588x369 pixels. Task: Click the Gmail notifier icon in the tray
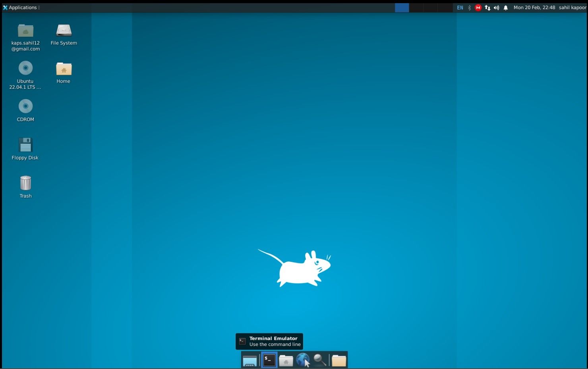(x=478, y=7)
